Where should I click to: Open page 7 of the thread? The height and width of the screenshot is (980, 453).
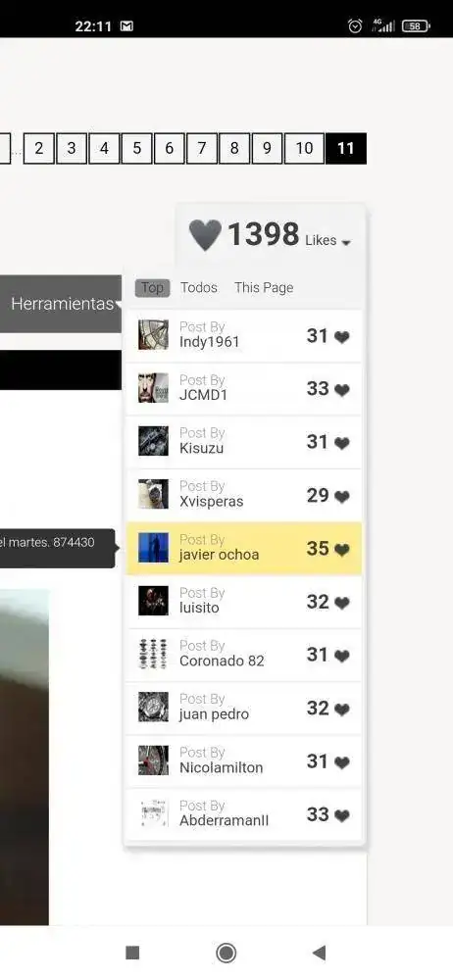201,148
